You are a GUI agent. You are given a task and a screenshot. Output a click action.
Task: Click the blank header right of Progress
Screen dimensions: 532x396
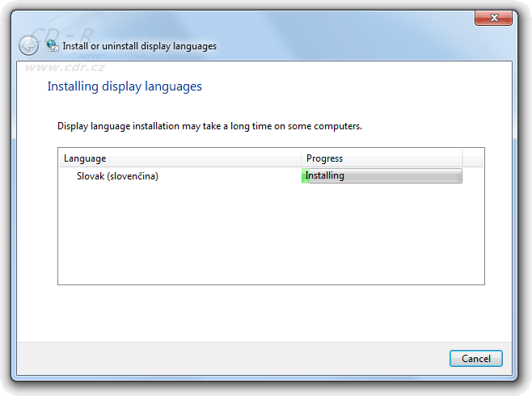pos(472,158)
